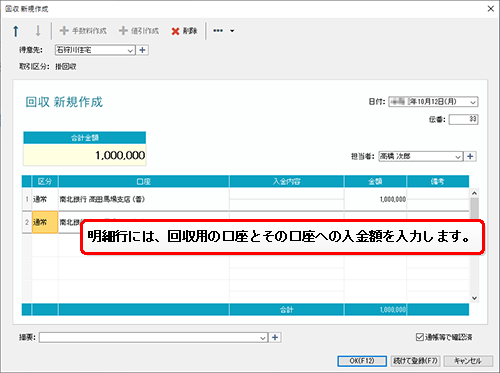This screenshot has height=373, width=500.
Task: Select the second row 区分 cell 通常
Action: pos(45,222)
